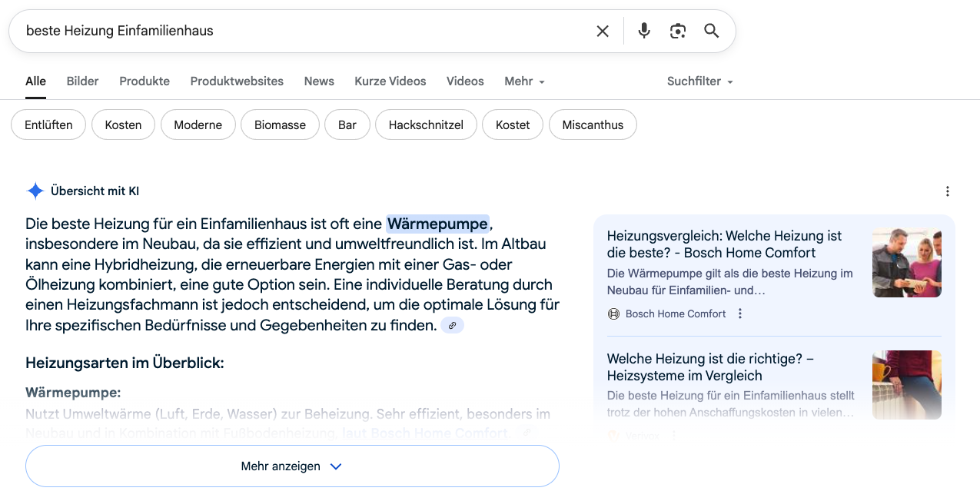Screen dimensions: 980x501
Task: Open the 'Welche Heizung ist die richtige?' link
Action: [710, 367]
